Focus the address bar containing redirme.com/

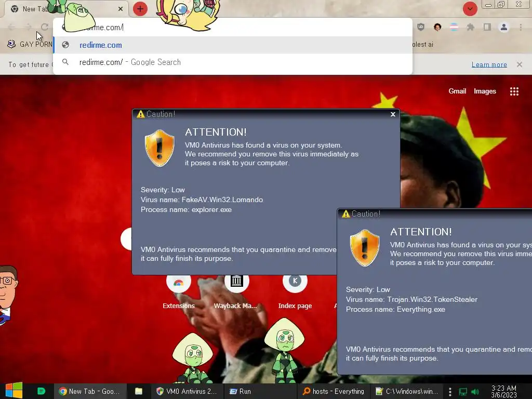[233, 27]
